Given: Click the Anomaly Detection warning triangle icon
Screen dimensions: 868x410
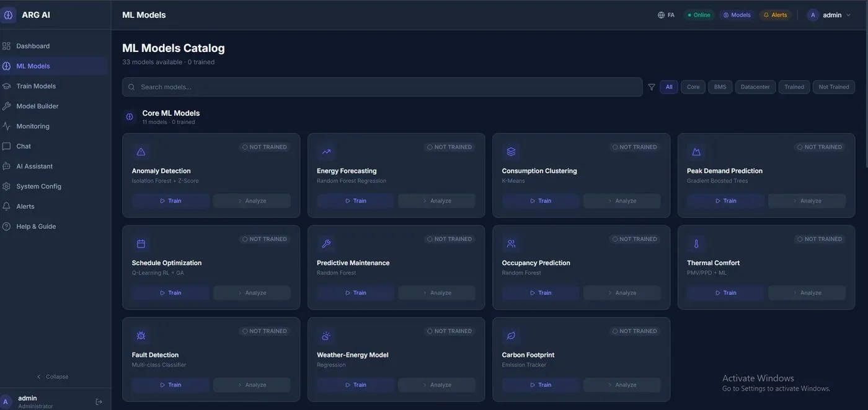Looking at the screenshot, I should 141,152.
